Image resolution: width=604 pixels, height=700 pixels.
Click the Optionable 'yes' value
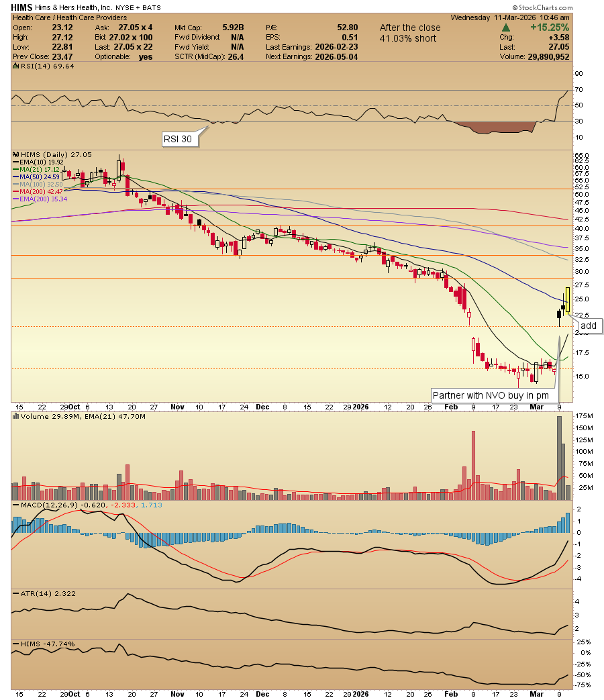[146, 56]
